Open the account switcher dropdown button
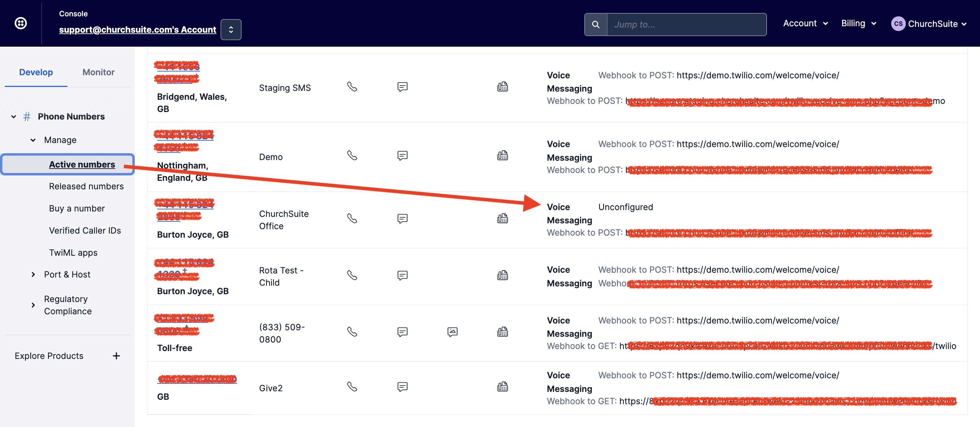 (231, 29)
